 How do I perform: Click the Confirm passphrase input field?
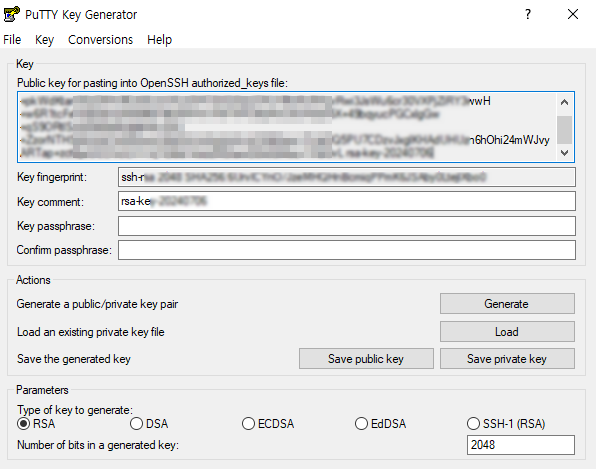pyautogui.click(x=347, y=250)
